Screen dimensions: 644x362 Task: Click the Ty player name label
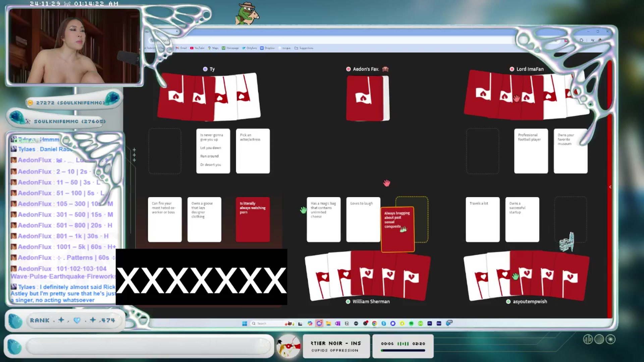[x=212, y=69]
